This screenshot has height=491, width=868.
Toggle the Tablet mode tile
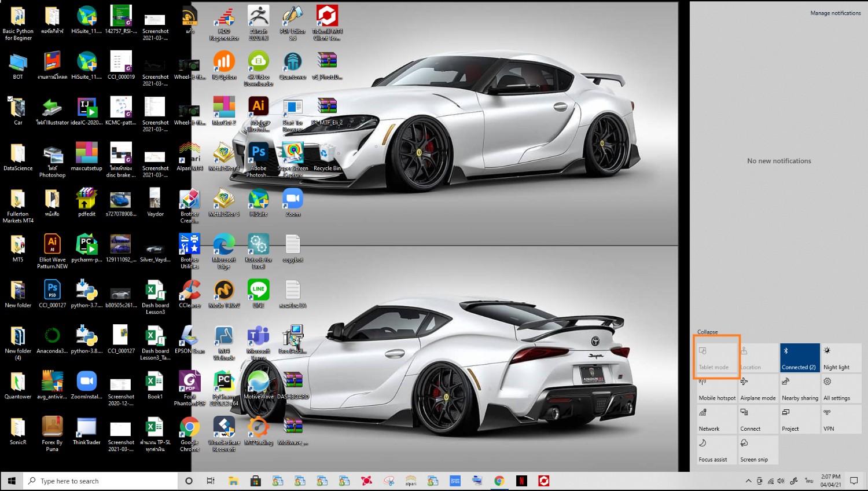[x=717, y=357]
